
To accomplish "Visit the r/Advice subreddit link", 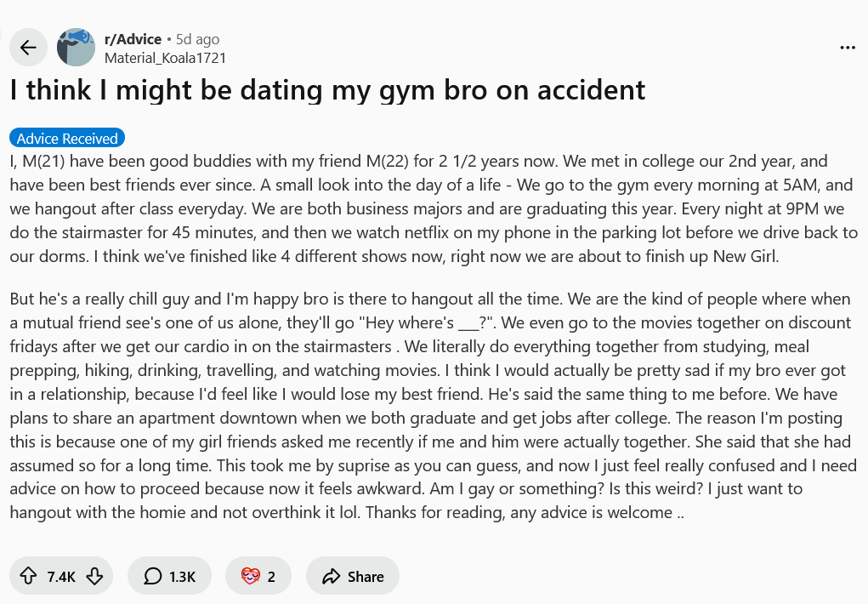I will [x=133, y=39].
